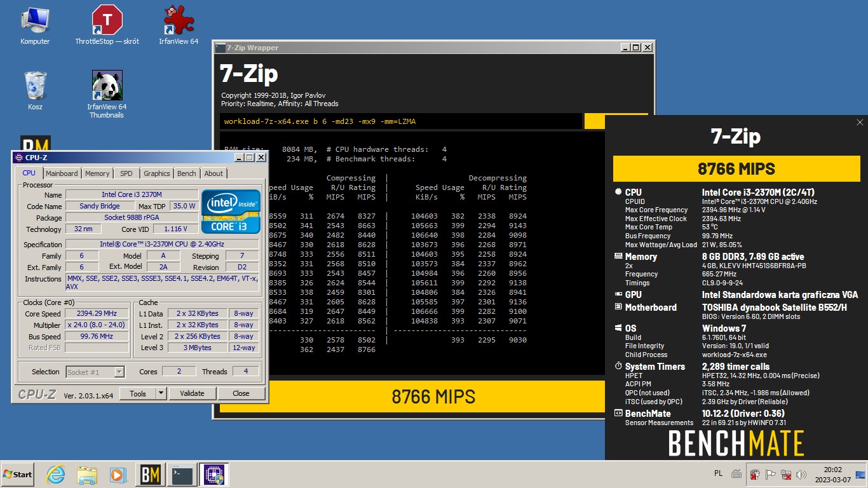
Task: Click the network disconnected tray icon
Action: 786,475
